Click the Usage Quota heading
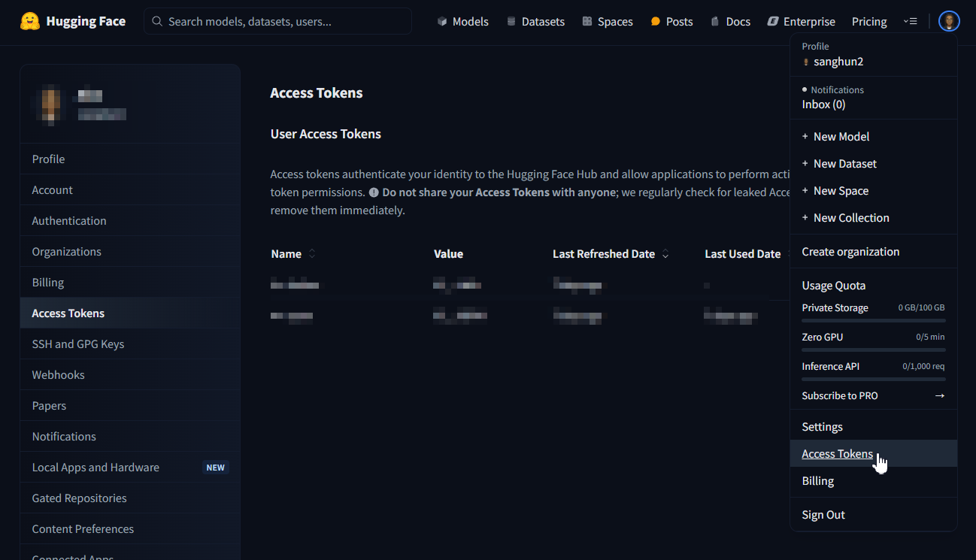976x560 pixels. tap(833, 285)
